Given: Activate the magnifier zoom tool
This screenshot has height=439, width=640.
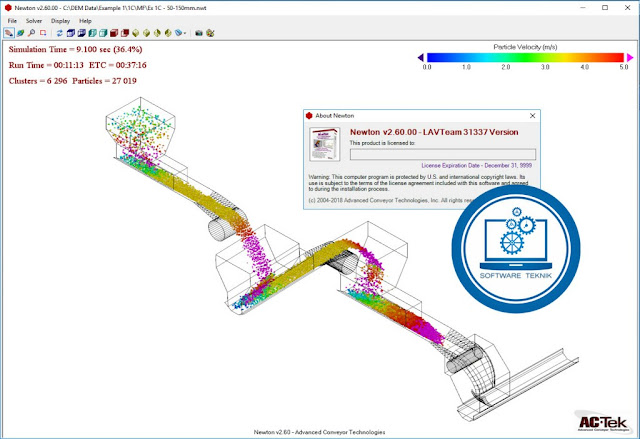Looking at the screenshot, I should coord(31,33).
